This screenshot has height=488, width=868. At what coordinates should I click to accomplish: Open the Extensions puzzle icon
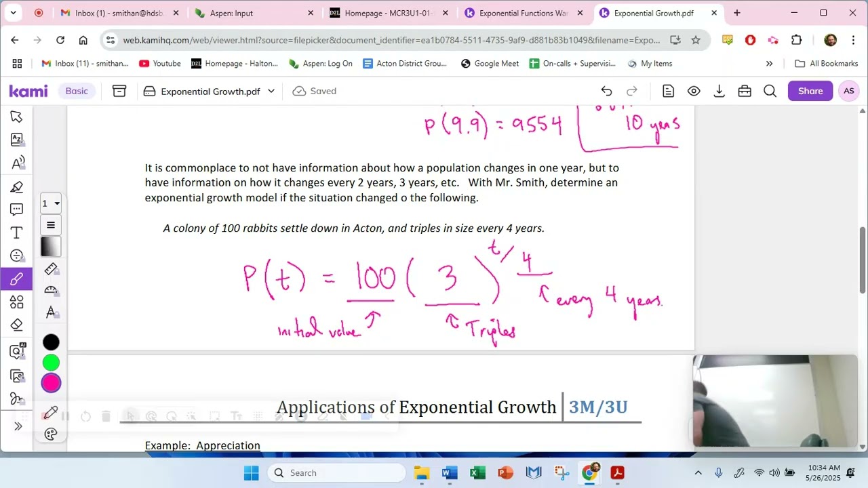point(796,40)
